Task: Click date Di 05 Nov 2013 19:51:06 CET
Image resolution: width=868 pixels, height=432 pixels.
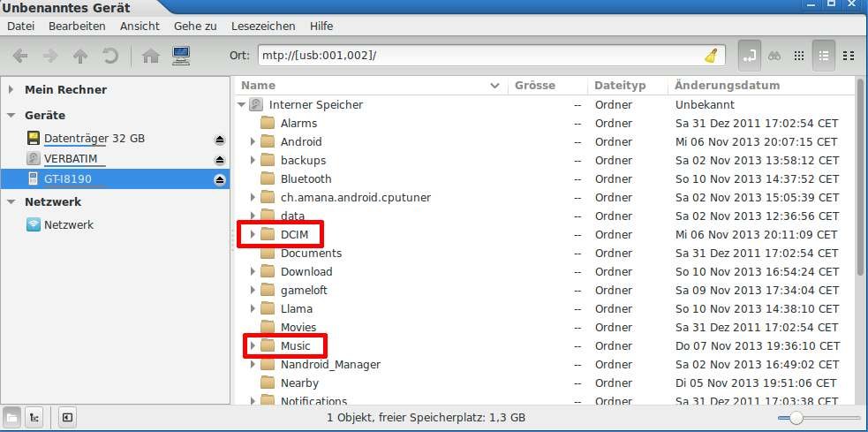Action: (x=756, y=383)
